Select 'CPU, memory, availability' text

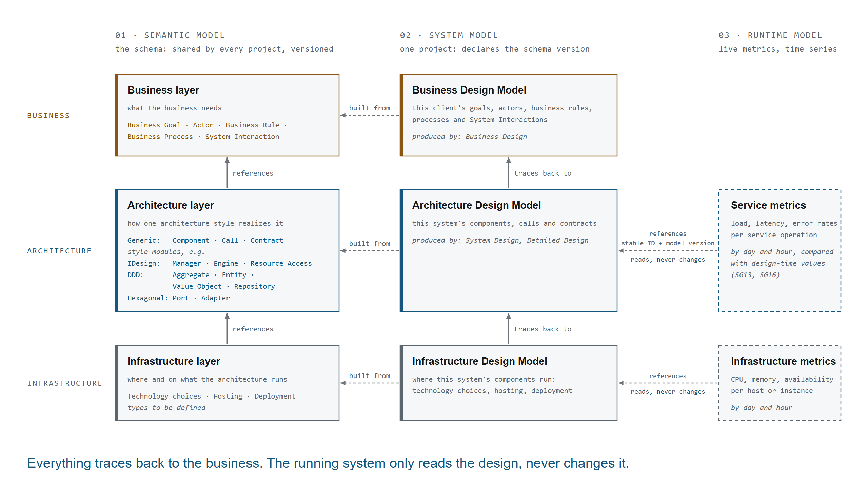[x=782, y=379]
